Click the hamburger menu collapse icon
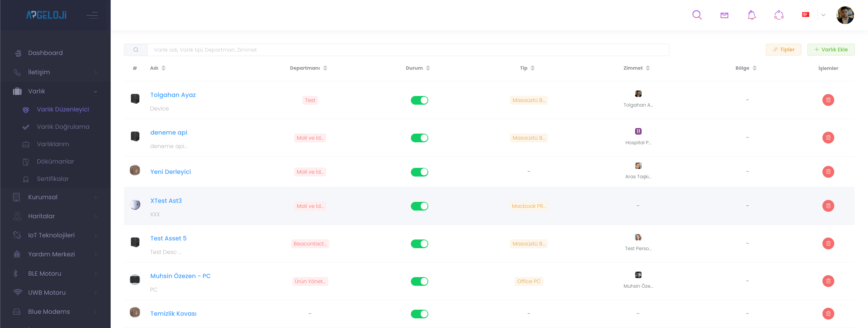Image resolution: width=868 pixels, height=328 pixels. 92,15
